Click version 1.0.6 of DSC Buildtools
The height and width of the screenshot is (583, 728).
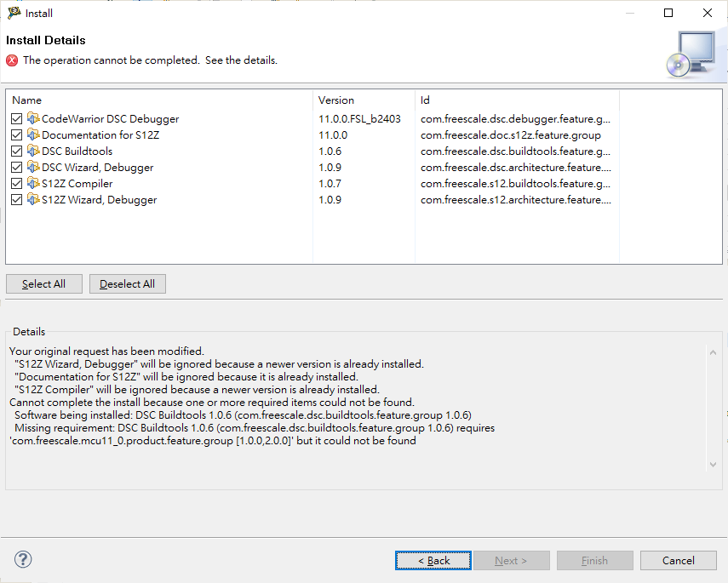coord(330,151)
